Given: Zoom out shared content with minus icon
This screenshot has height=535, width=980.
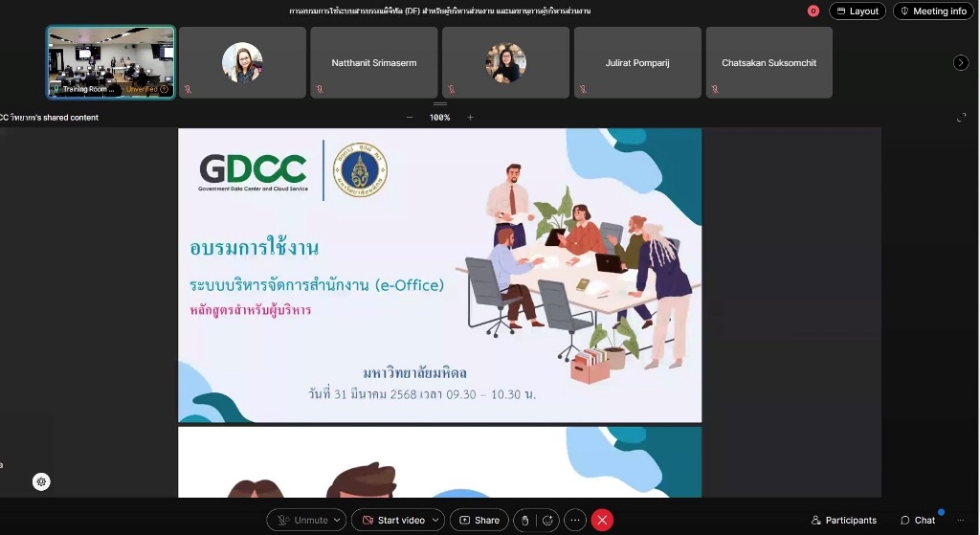Looking at the screenshot, I should coord(410,118).
